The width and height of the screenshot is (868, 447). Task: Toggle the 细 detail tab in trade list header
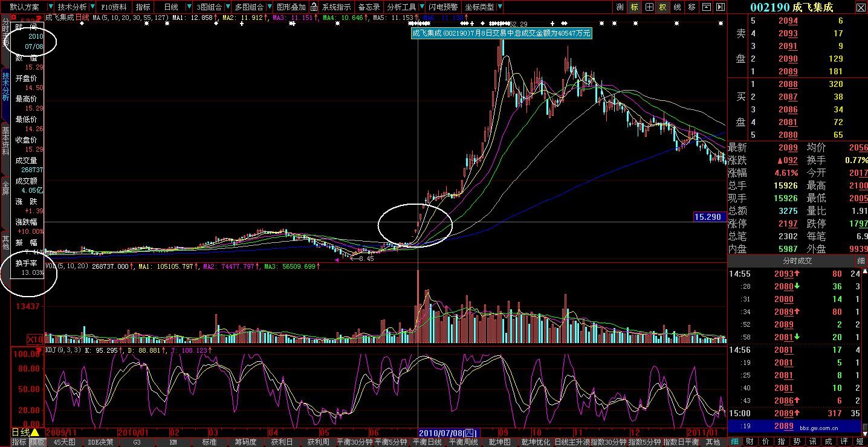coord(861,261)
